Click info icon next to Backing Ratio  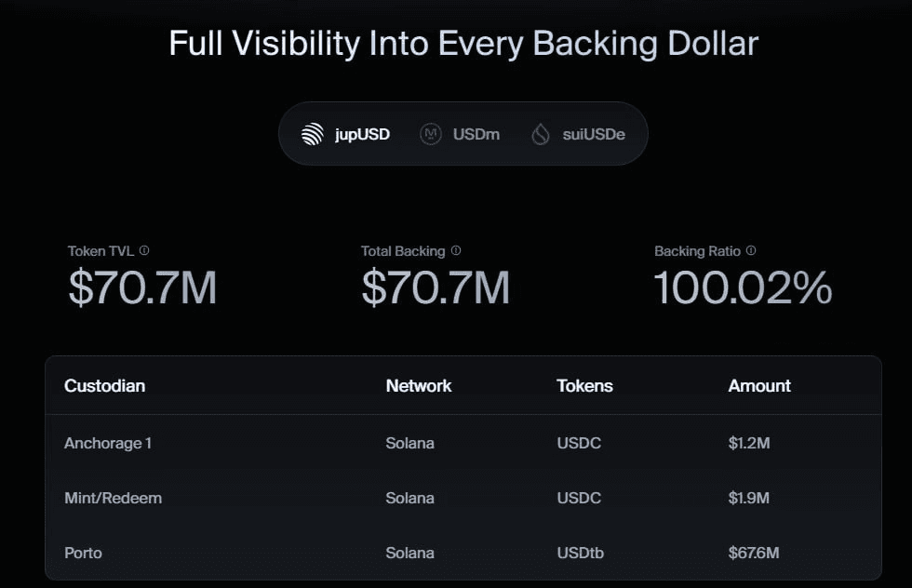(x=751, y=251)
